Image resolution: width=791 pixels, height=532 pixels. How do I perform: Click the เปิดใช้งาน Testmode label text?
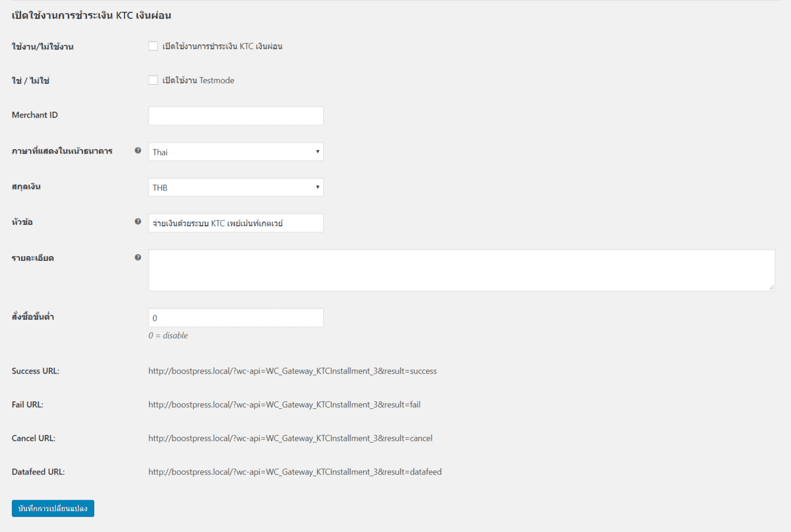point(198,80)
